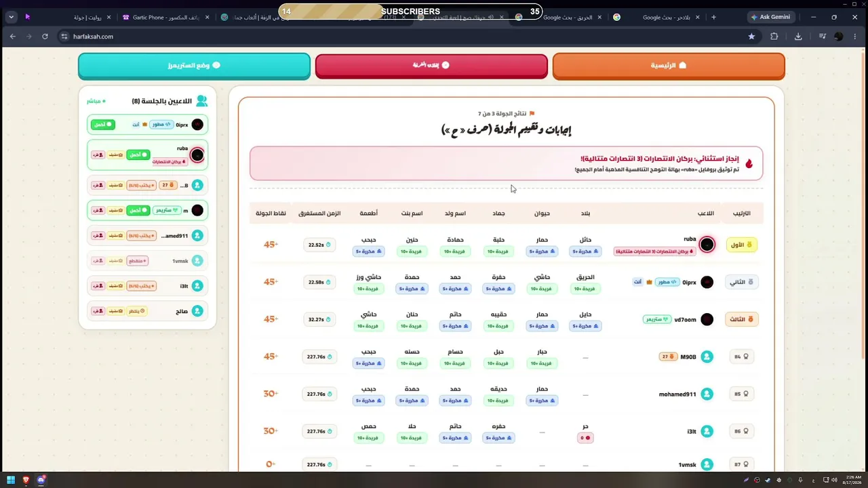Click ruba's time value 22.52s
868x488 pixels.
[x=319, y=245]
